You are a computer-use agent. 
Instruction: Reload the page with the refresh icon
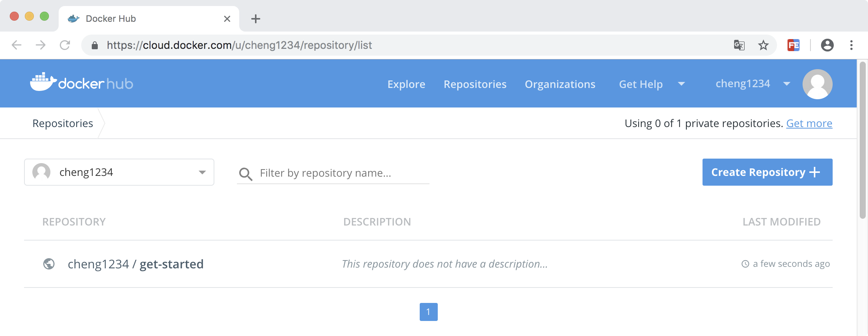tap(65, 45)
